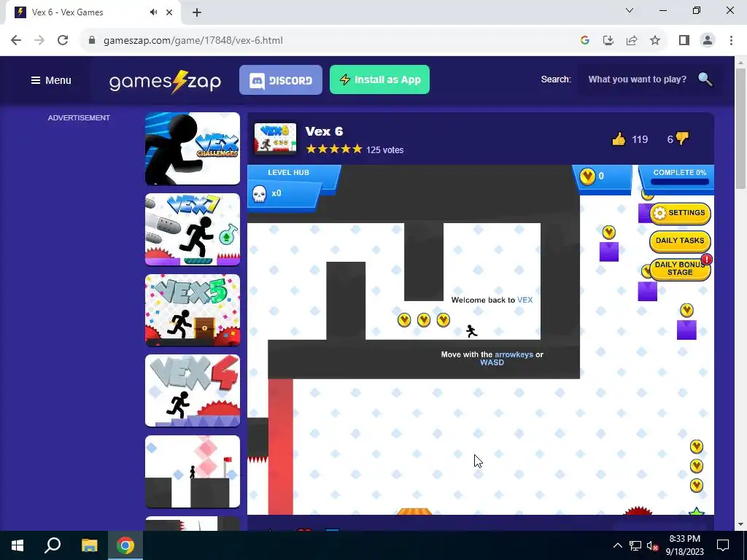Click the LEVEL HUB label
This screenshot has height=560, width=747.
(x=288, y=172)
